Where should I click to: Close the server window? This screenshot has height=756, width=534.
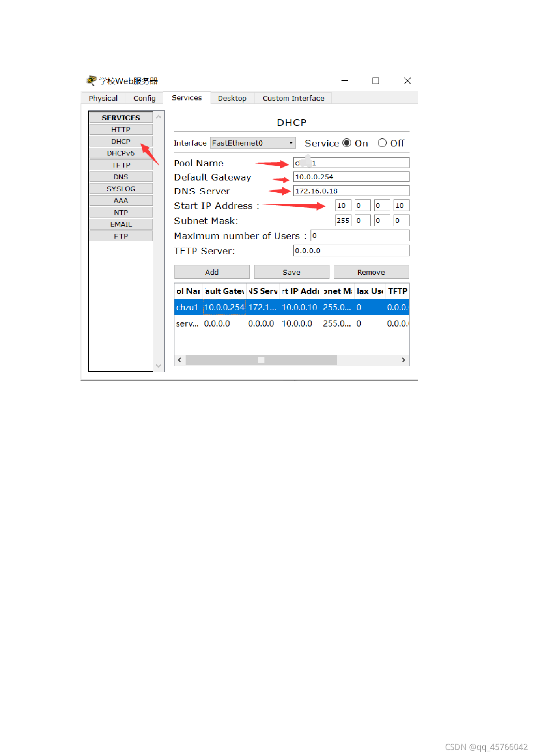pyautogui.click(x=407, y=81)
